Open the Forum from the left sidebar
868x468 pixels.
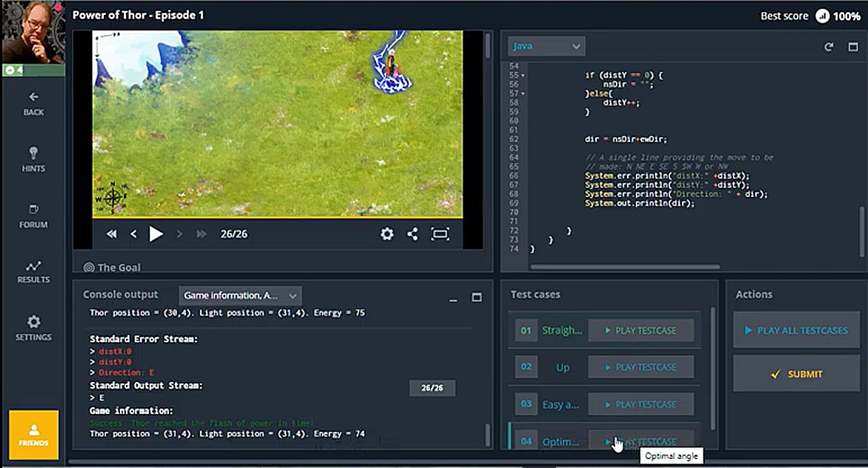click(x=33, y=218)
